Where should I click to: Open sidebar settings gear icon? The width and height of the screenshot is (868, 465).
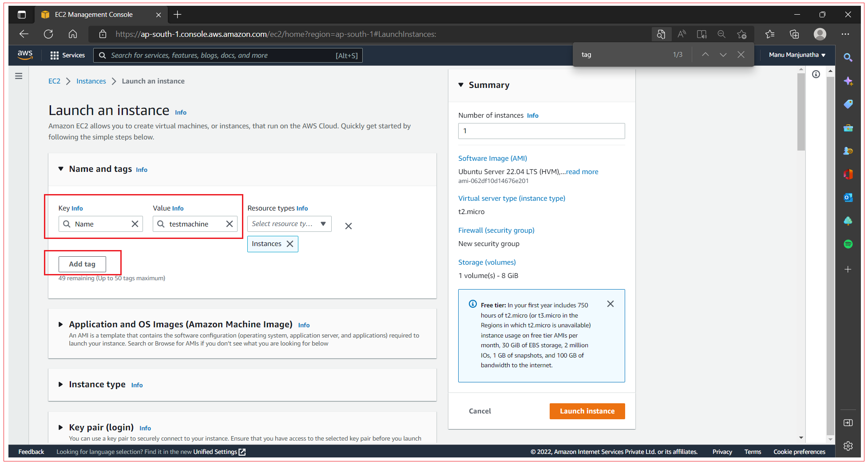[x=848, y=446]
